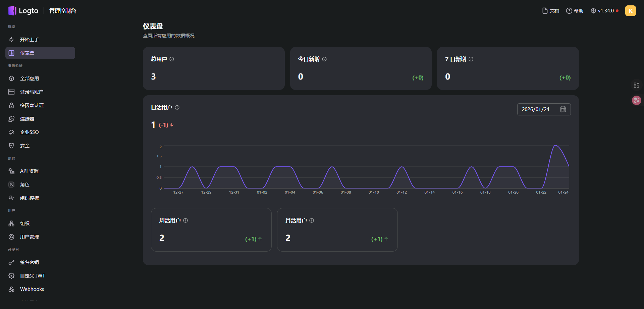Viewport: 644px width, 309px height.
Task: Open the 帮助 help menu
Action: tap(575, 11)
